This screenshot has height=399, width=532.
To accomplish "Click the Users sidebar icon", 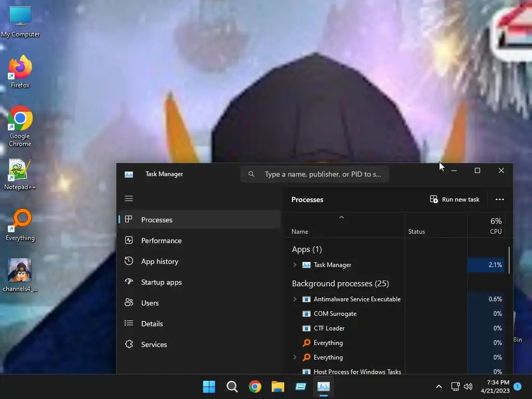I will 129,302.
